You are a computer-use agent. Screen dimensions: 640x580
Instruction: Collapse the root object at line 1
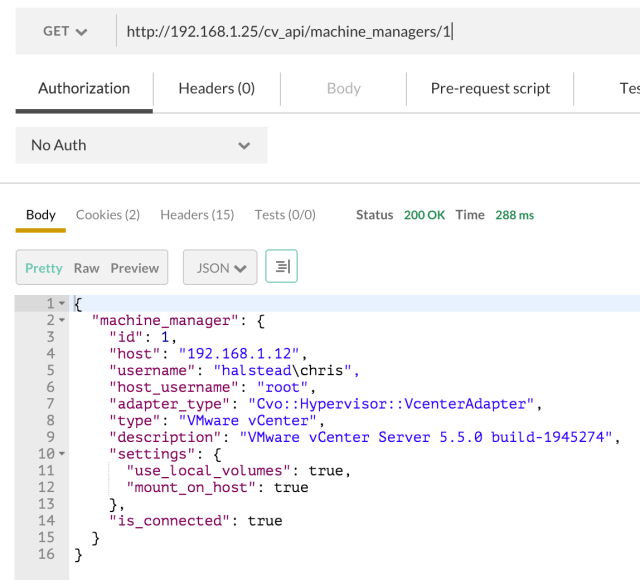62,303
